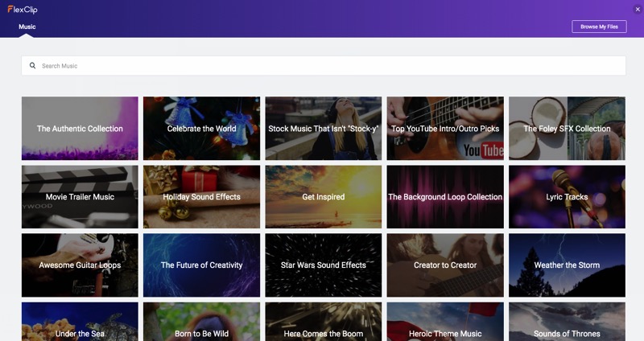Choose the Lyric Tracks category
The height and width of the screenshot is (341, 644).
(x=568, y=197)
